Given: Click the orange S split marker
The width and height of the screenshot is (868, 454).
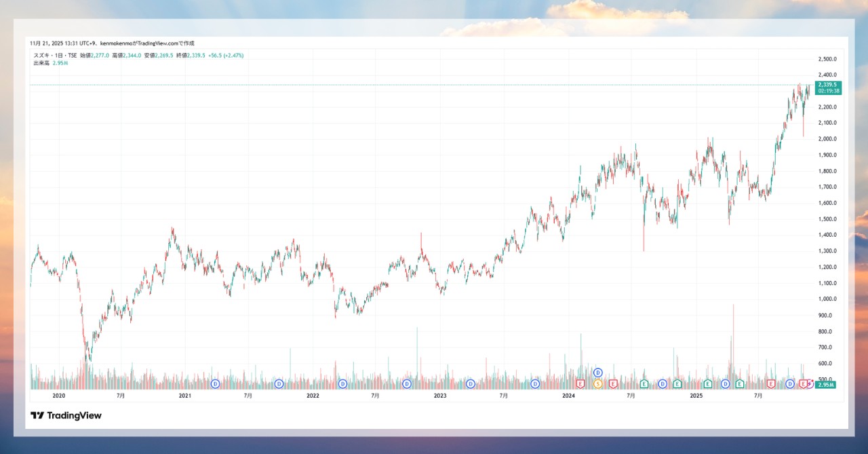Looking at the screenshot, I should pos(597,384).
